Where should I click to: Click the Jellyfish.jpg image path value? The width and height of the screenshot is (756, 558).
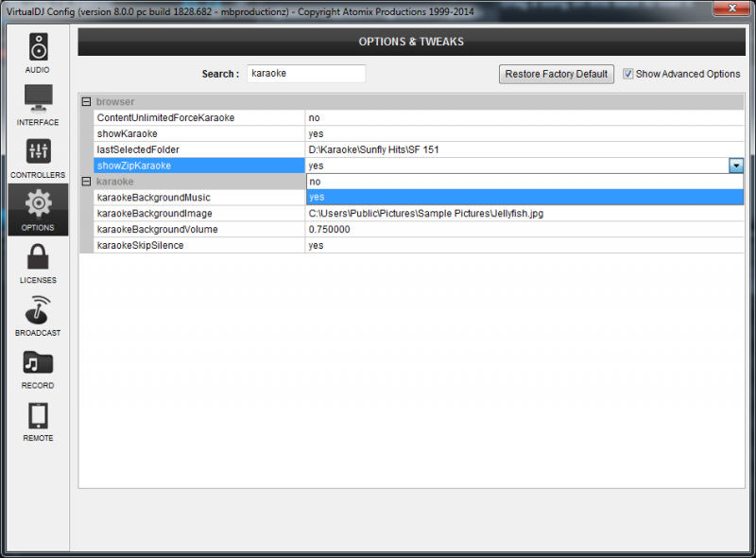pyautogui.click(x=426, y=214)
